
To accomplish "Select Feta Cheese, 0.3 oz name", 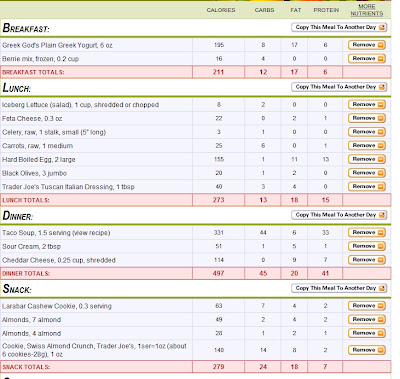I will tap(32, 119).
